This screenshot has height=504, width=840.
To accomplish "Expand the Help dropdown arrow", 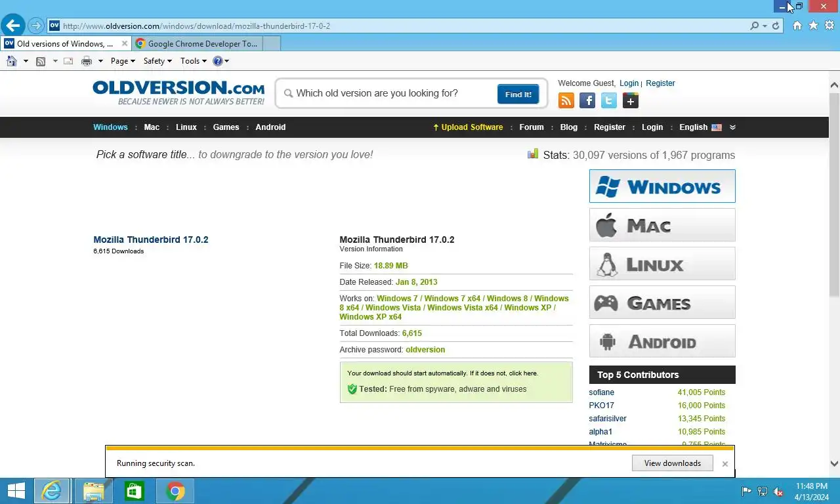I will 227,61.
